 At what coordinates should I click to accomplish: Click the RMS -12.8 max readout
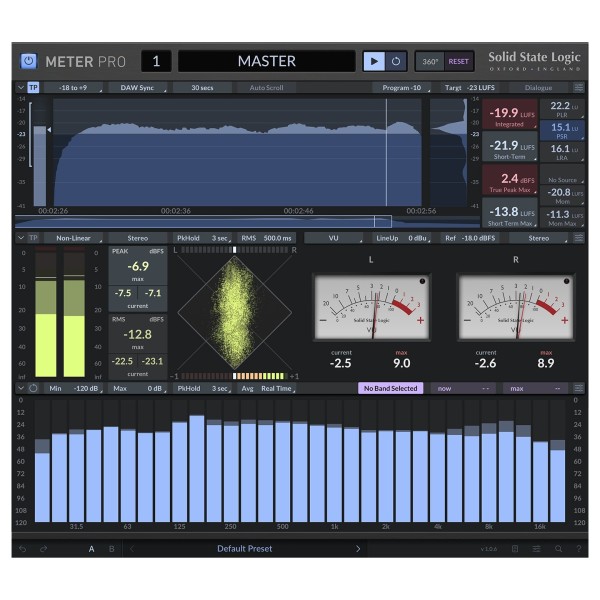tap(138, 334)
